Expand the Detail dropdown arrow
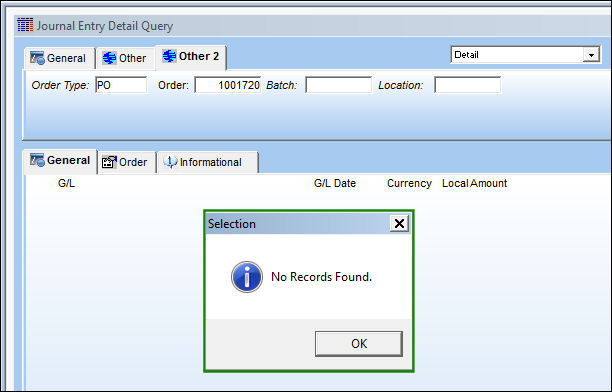This screenshot has height=392, width=612. [591, 55]
